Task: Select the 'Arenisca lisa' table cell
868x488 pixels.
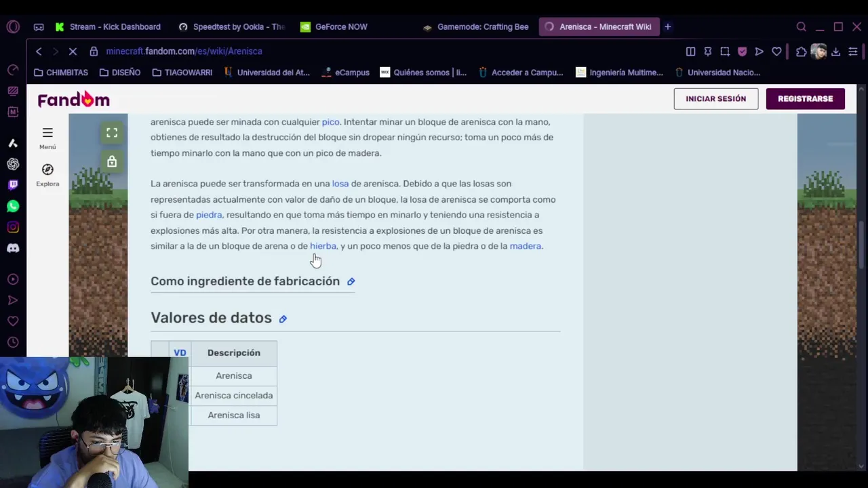Action: [233, 415]
